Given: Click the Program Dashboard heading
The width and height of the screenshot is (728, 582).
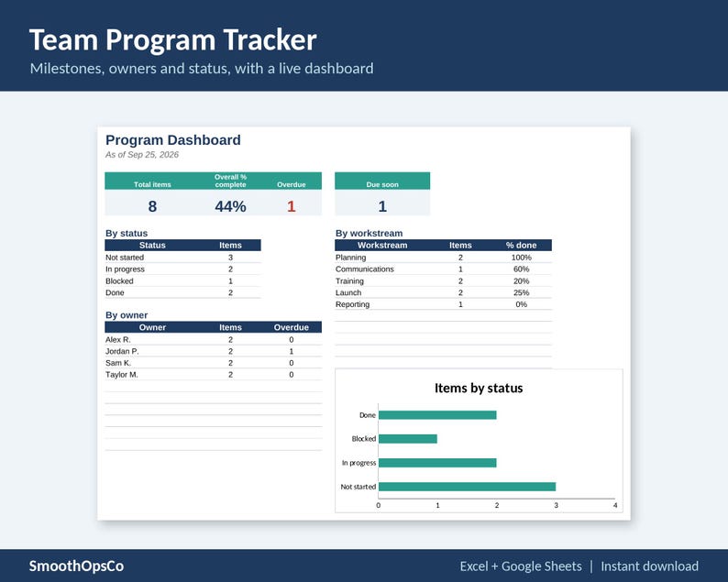Looking at the screenshot, I should [x=172, y=139].
